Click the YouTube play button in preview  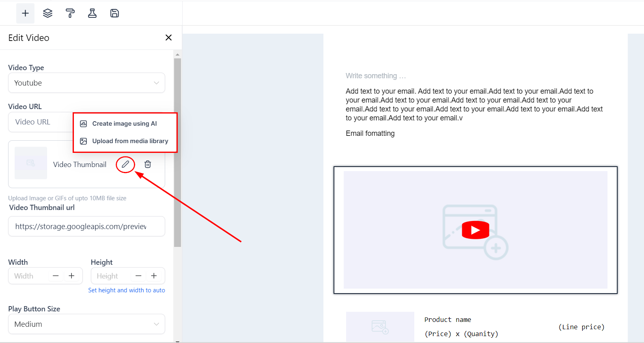[x=475, y=230]
